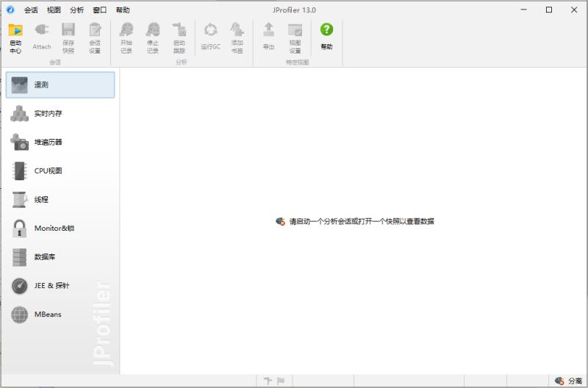Click the JProfiler 13.0 window title

pyautogui.click(x=294, y=10)
